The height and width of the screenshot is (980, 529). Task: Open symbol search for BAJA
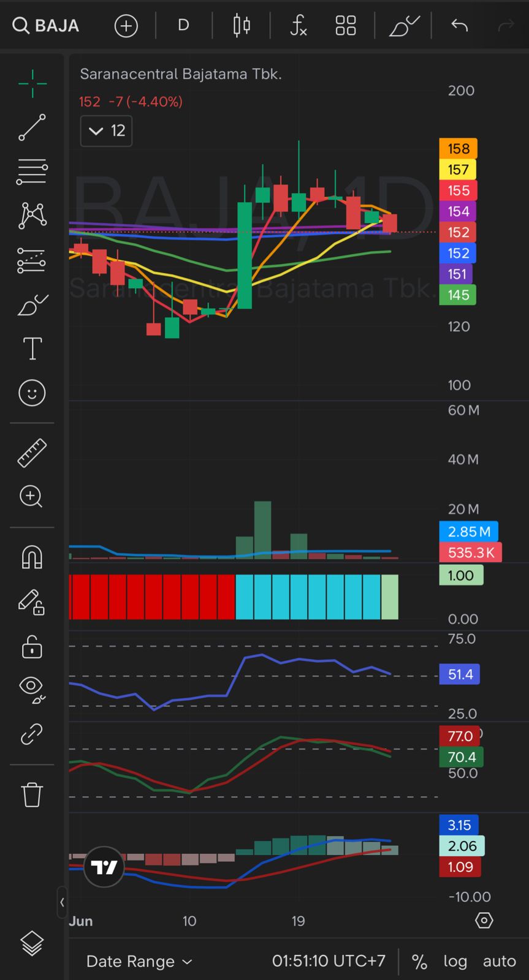point(46,26)
